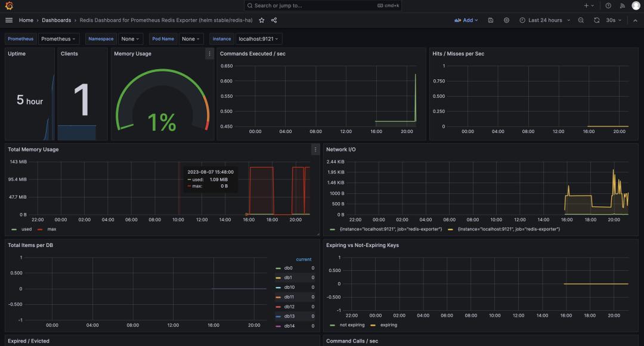The width and height of the screenshot is (644, 346).
Task: Collapse top bar with chevron-up icon
Action: (x=636, y=20)
